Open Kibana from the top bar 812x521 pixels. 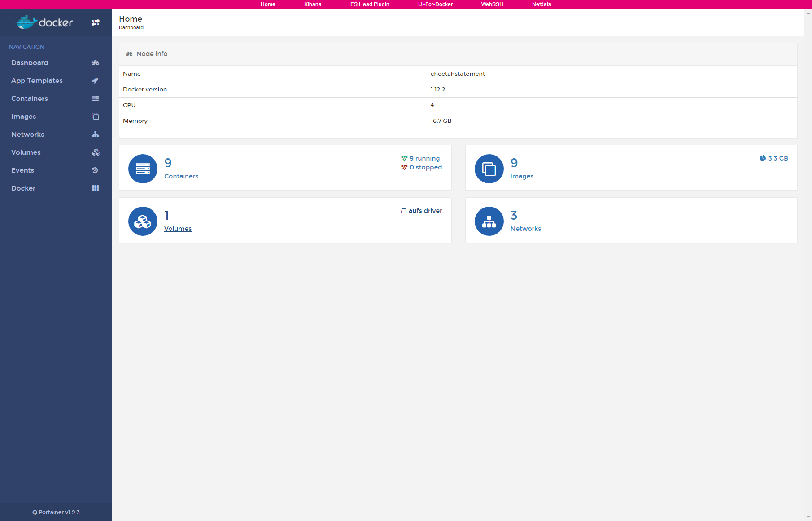coord(313,4)
